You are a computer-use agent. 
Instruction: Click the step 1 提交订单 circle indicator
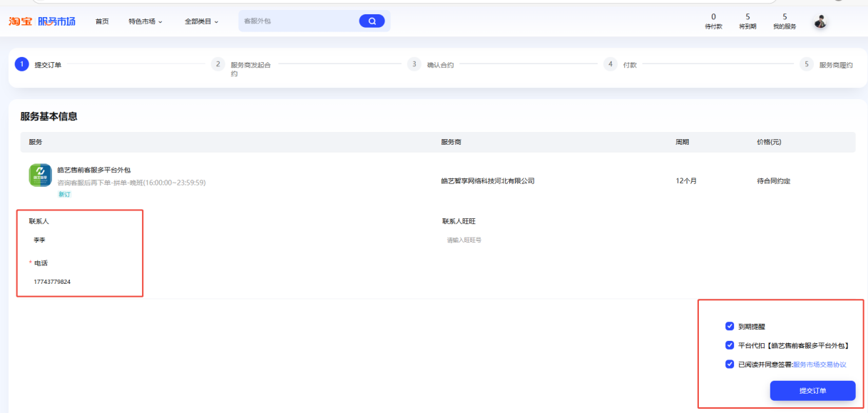tap(21, 64)
